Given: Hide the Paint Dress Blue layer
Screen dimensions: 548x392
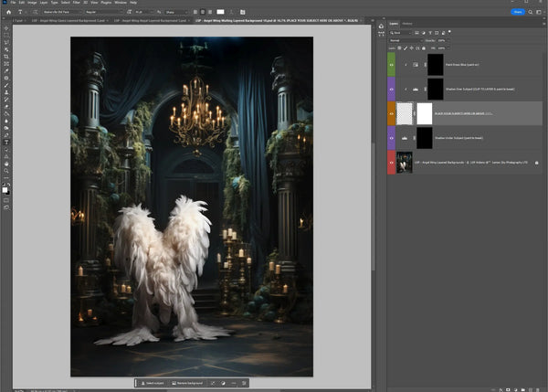Looking at the screenshot, I should coord(392,65).
